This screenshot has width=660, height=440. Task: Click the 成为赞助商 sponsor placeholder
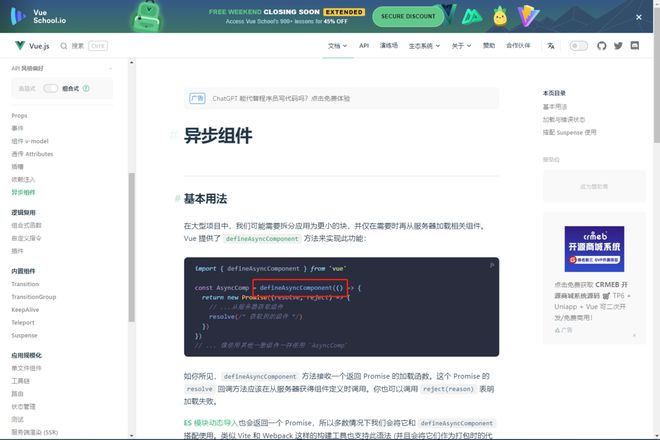click(x=594, y=187)
